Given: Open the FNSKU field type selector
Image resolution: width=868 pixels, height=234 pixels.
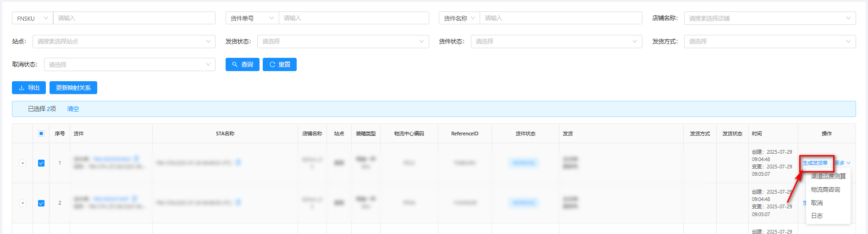Looking at the screenshot, I should (x=33, y=18).
